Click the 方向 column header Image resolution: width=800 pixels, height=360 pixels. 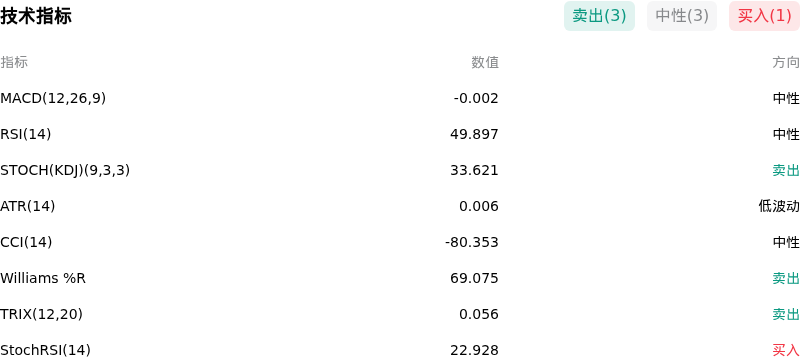[786, 62]
